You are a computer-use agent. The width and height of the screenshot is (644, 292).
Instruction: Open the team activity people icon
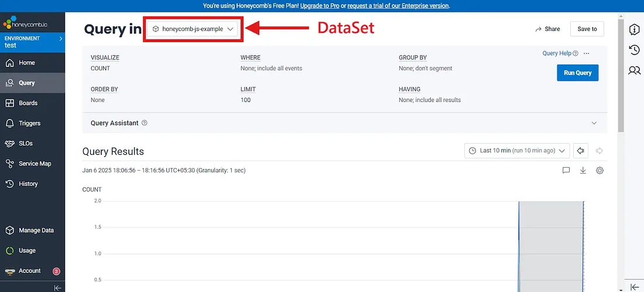click(x=634, y=70)
